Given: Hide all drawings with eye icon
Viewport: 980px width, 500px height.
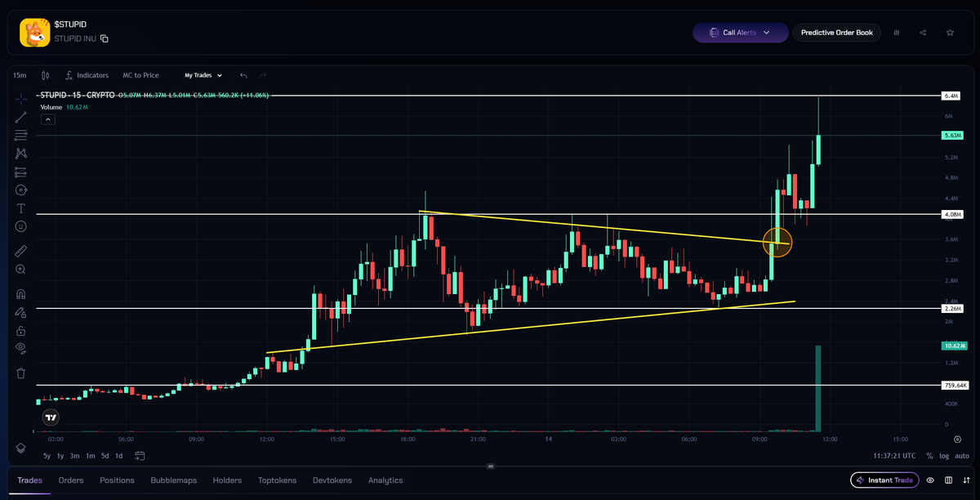Looking at the screenshot, I should point(21,348).
